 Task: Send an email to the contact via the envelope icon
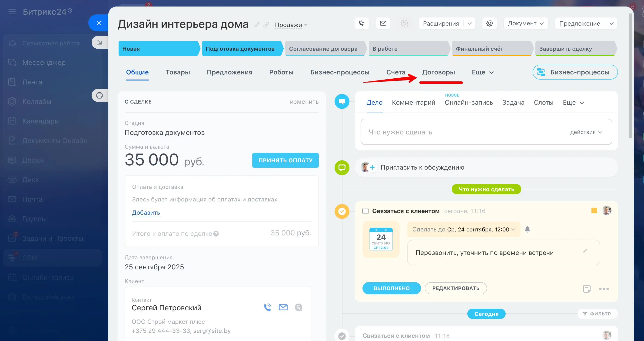283,307
